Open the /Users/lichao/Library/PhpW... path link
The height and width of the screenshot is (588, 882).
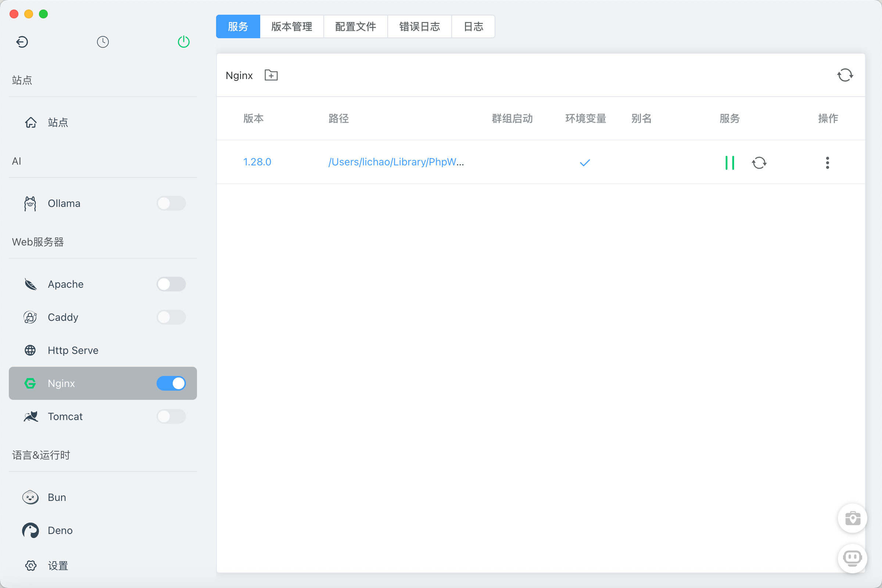pos(396,162)
